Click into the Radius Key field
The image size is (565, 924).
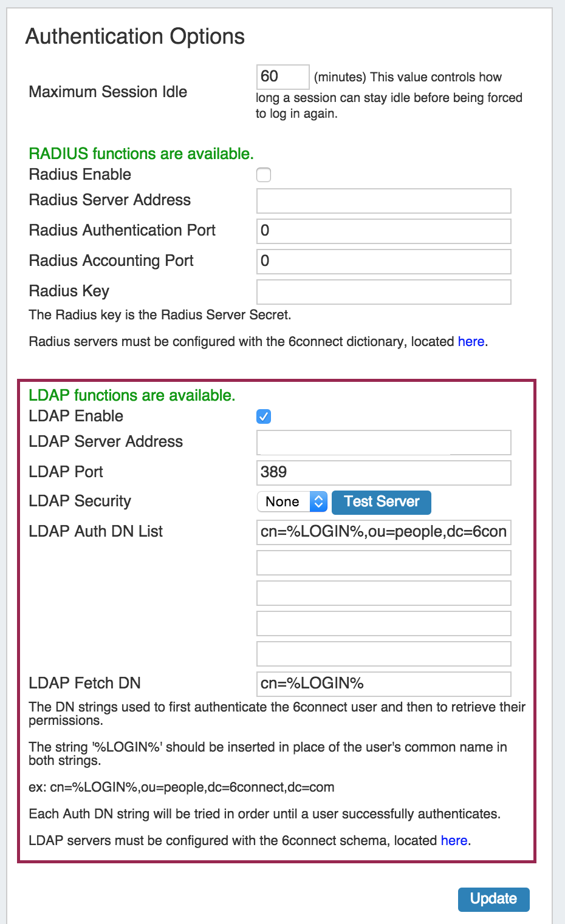tap(383, 291)
